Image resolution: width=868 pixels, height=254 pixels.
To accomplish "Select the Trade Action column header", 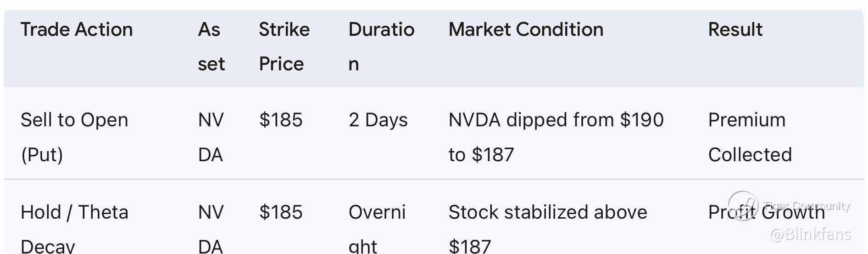I will 77,29.
